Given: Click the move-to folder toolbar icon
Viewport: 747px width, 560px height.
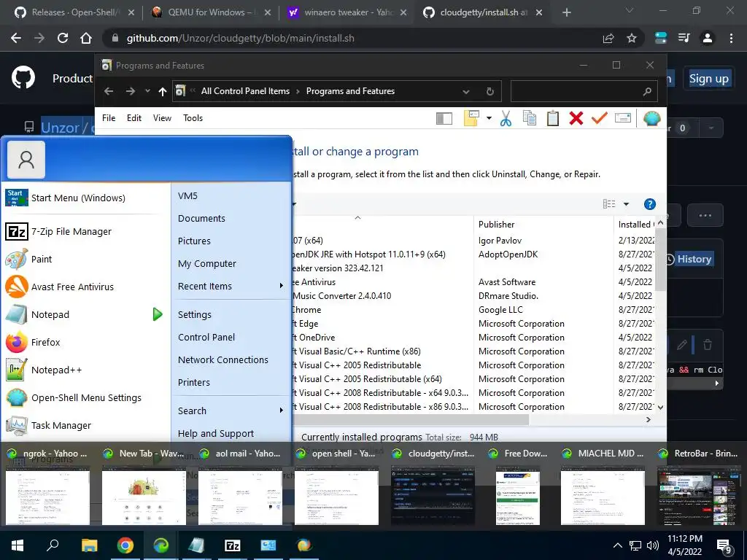Looking at the screenshot, I should click(471, 118).
